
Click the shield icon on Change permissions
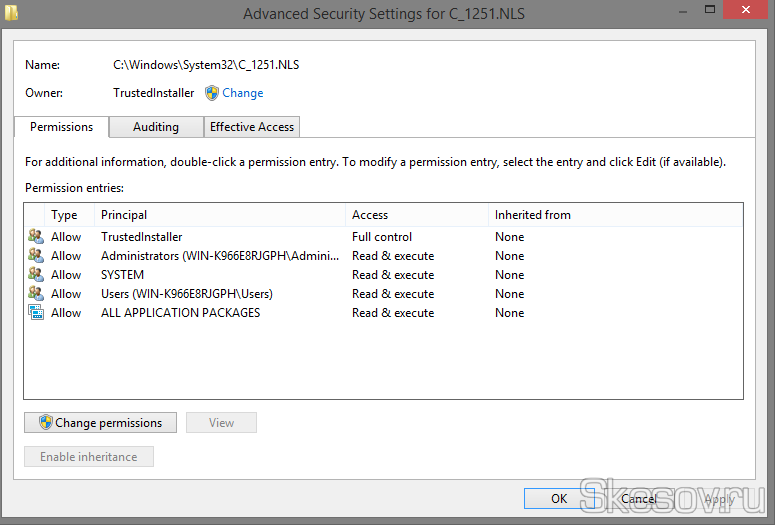(45, 423)
